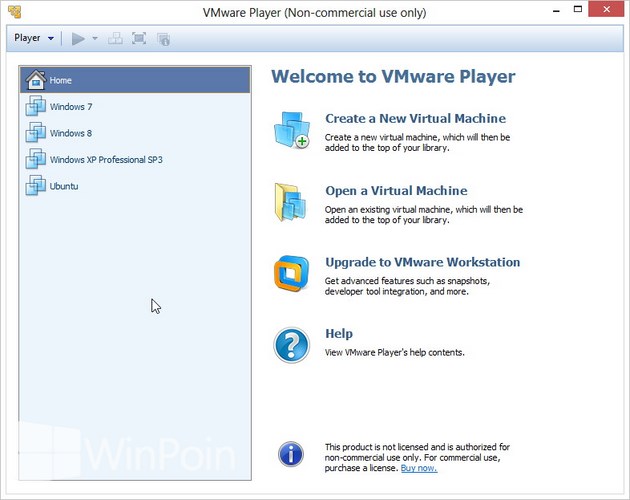Click Upgrade to VMware Workstation heading
The height and width of the screenshot is (500, 630).
[x=423, y=262]
